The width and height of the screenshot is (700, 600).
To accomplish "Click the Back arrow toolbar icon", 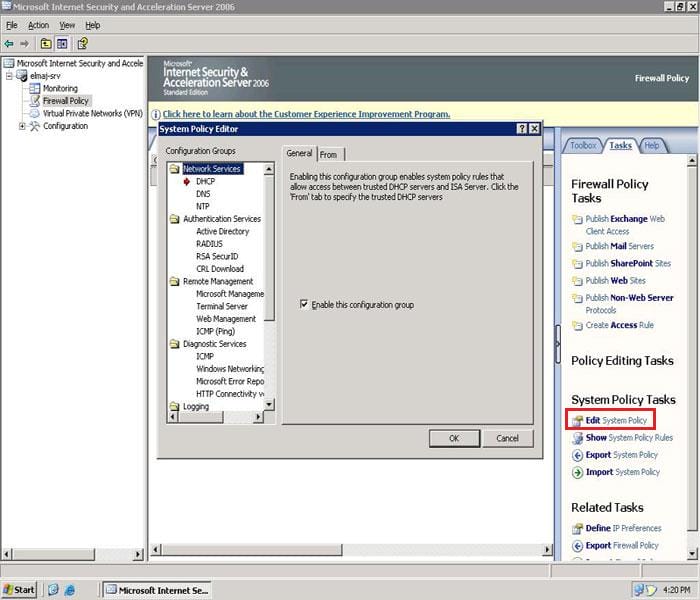I will [x=9, y=44].
